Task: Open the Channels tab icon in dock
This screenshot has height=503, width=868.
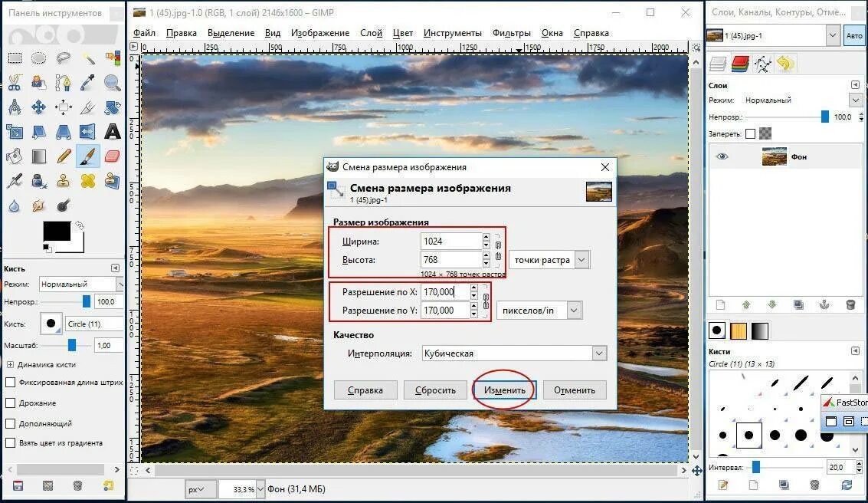Action: coord(740,64)
